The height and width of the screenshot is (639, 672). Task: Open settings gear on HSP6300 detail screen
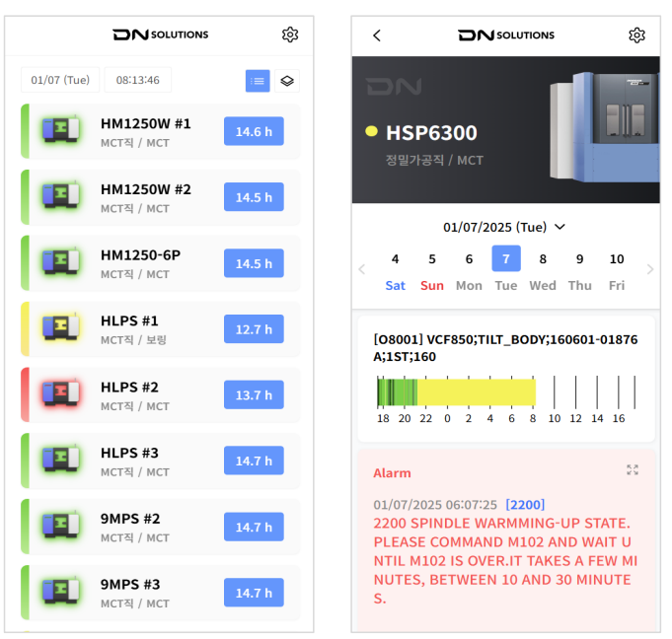tap(636, 35)
